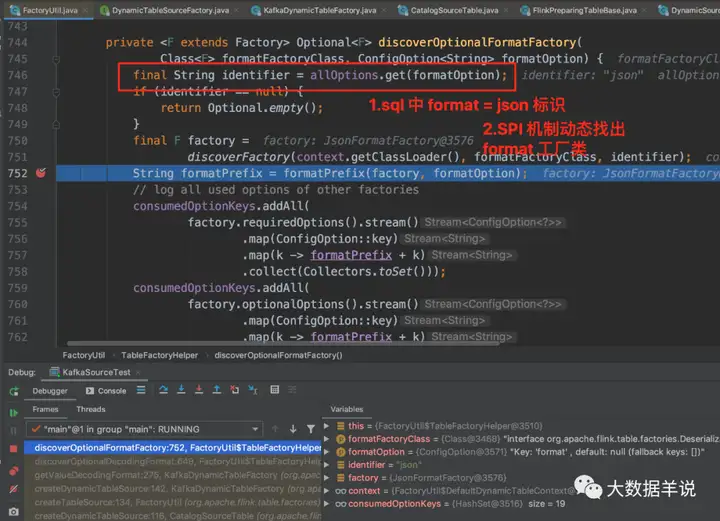Select next frame down arrow

coord(293,429)
